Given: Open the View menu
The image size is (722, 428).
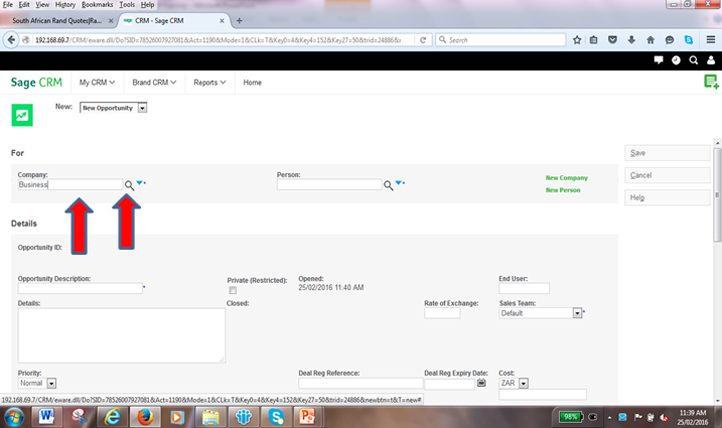Looking at the screenshot, I should 42,5.
